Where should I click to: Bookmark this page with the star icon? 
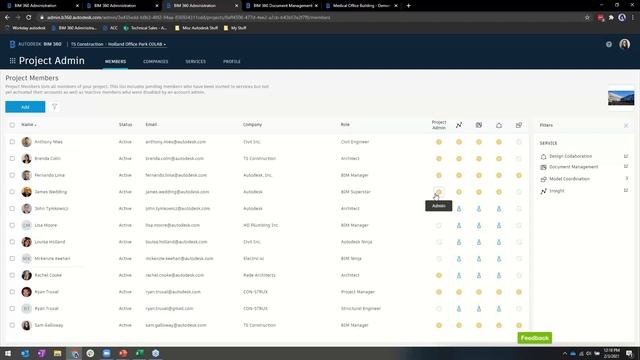[587, 18]
